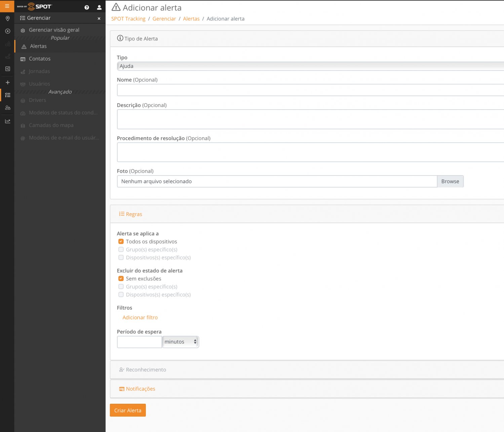Click the Criar Alerta button
Image resolution: width=504 pixels, height=432 pixels.
pos(128,410)
